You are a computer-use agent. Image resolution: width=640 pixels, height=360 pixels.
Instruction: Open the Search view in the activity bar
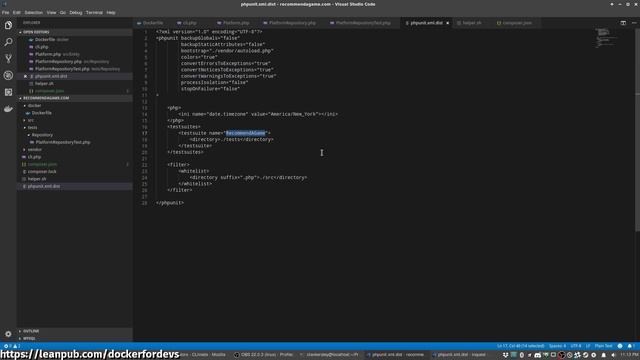click(x=8, y=42)
